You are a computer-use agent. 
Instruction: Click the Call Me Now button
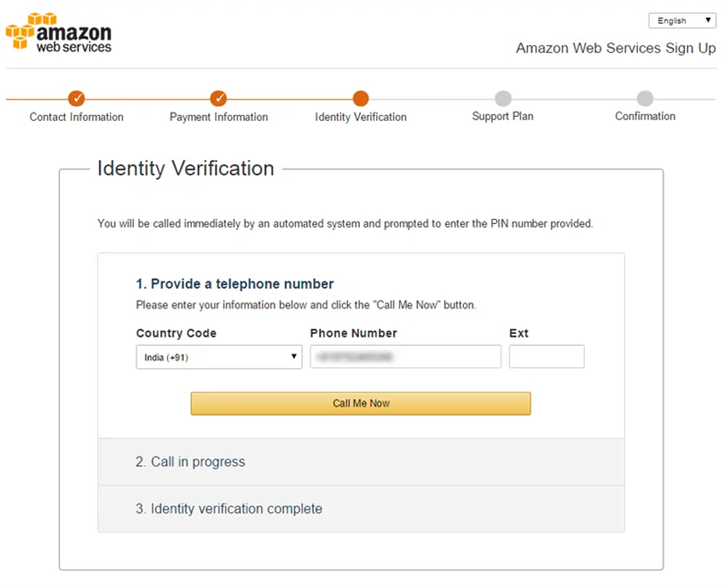pyautogui.click(x=361, y=403)
